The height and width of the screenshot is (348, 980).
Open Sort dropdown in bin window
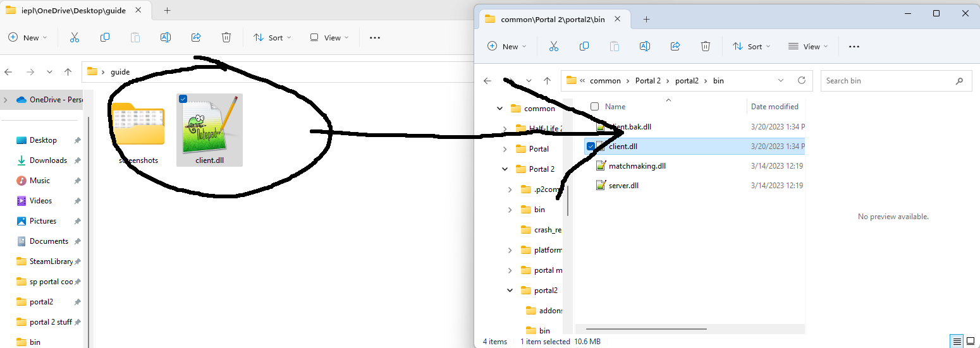coord(752,47)
